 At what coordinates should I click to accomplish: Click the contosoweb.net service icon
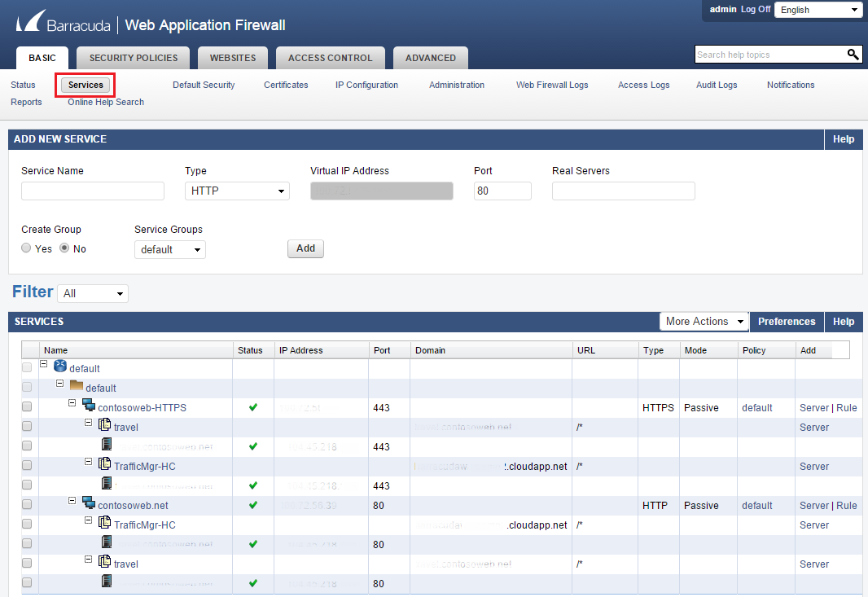click(89, 503)
